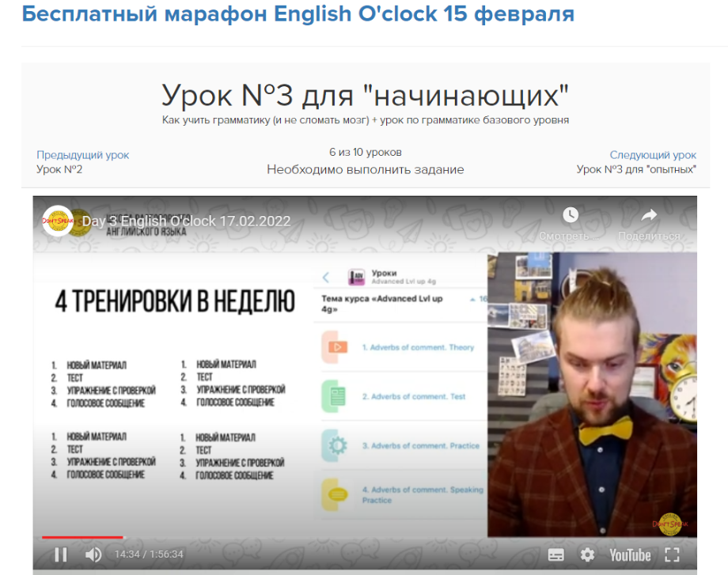The height and width of the screenshot is (575, 728).
Task: Open video settings gear icon
Action: tap(587, 555)
